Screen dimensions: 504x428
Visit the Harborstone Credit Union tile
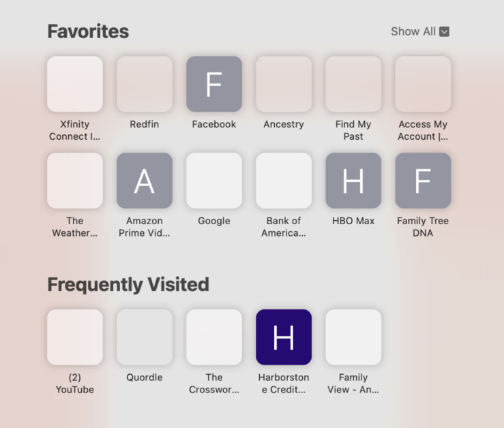point(284,337)
